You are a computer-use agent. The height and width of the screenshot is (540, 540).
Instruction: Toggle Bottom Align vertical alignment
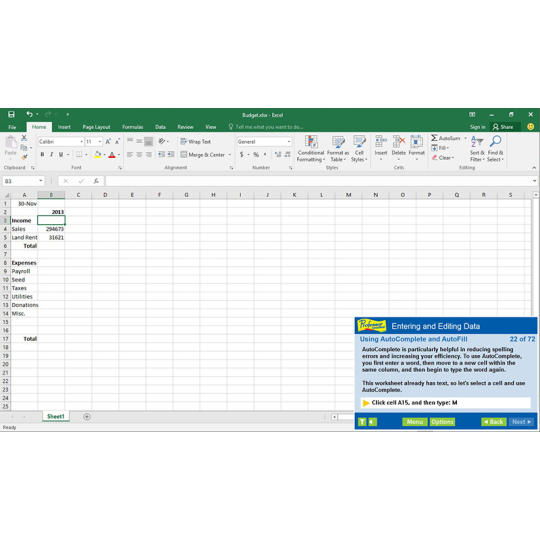pos(148,141)
